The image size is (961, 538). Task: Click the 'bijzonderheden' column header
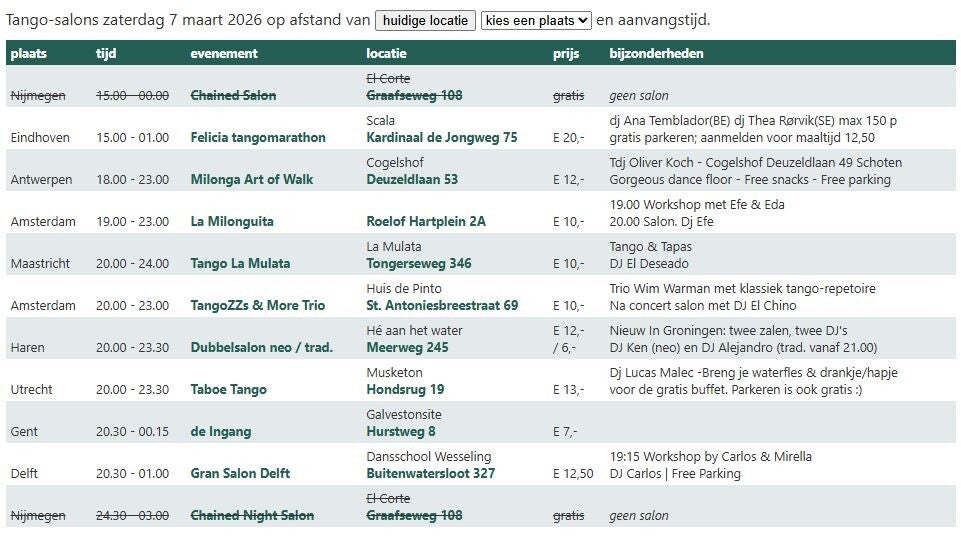coord(656,53)
